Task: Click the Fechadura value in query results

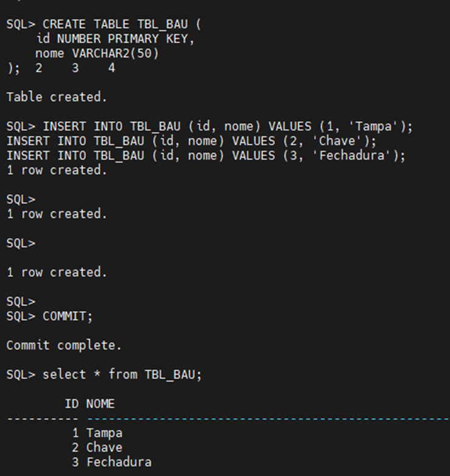Action: 119,462
